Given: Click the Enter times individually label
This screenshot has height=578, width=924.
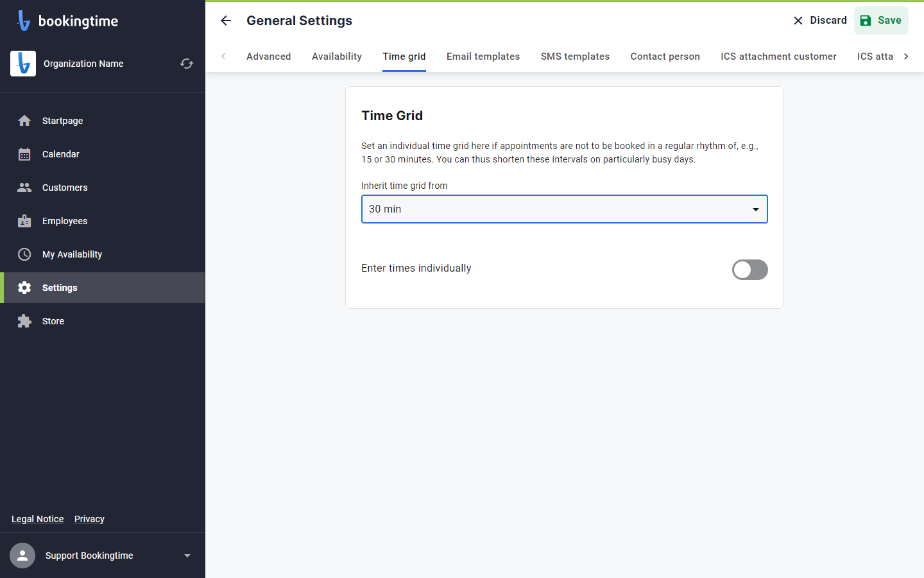Looking at the screenshot, I should (x=416, y=268).
